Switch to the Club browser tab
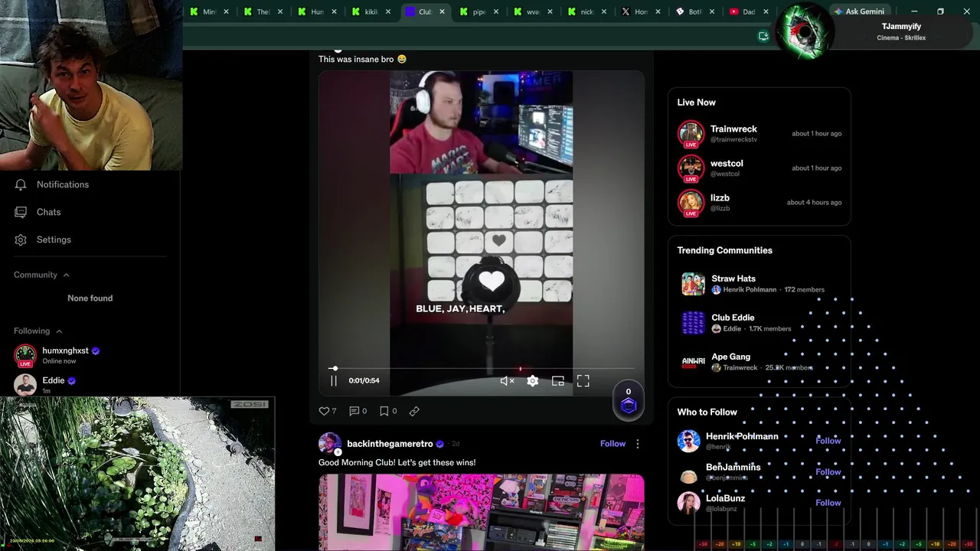Viewport: 980px width, 551px height. (x=425, y=11)
